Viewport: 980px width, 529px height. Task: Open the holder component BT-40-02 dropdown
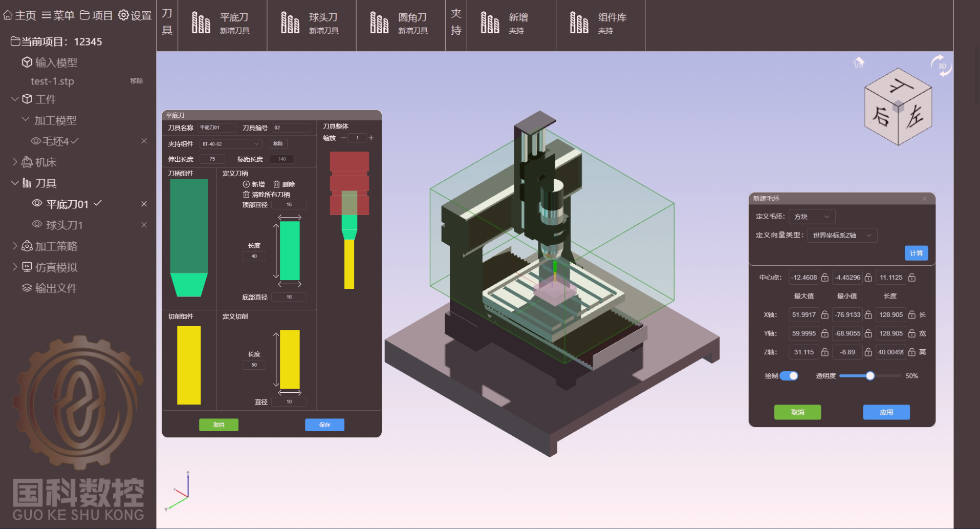pyautogui.click(x=231, y=144)
